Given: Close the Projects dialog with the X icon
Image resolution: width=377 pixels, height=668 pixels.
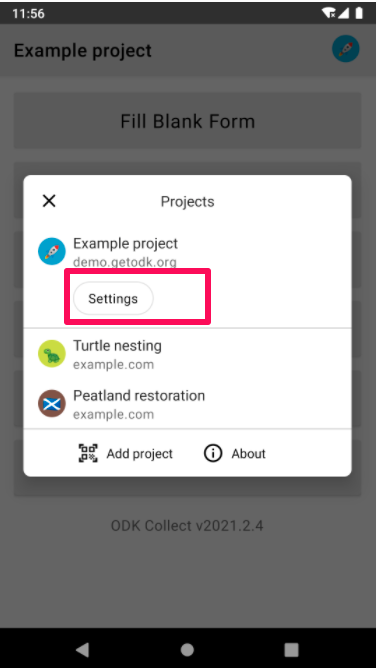Looking at the screenshot, I should 49,201.
